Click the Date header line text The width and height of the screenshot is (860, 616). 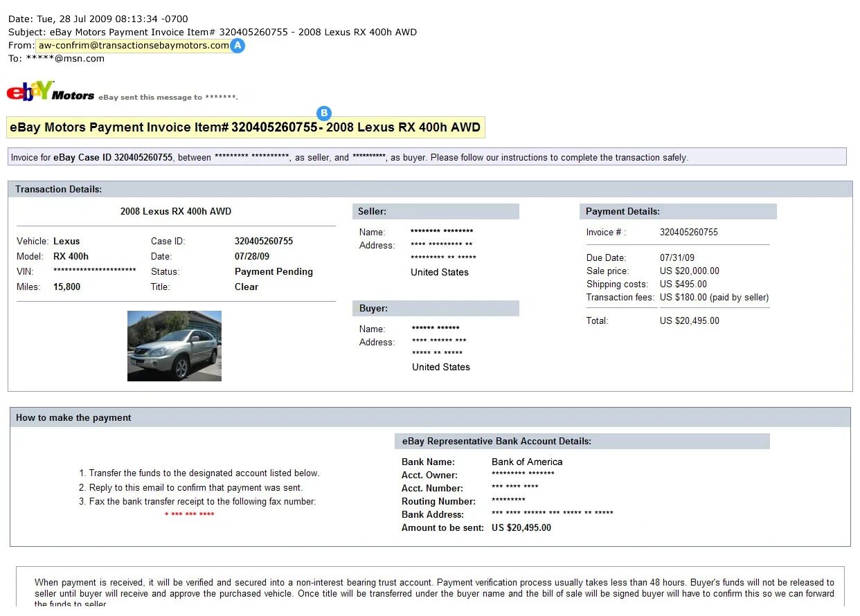coord(98,19)
